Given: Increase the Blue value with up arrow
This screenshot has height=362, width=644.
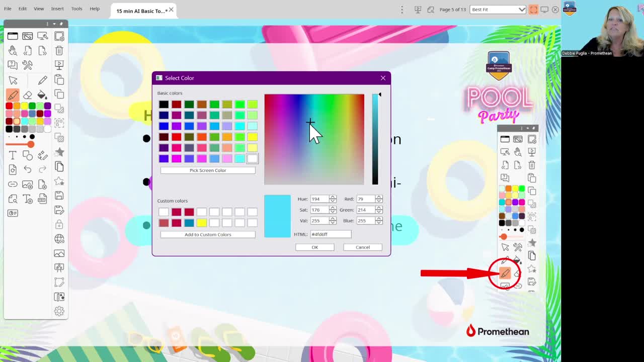Looking at the screenshot, I should coord(379,219).
